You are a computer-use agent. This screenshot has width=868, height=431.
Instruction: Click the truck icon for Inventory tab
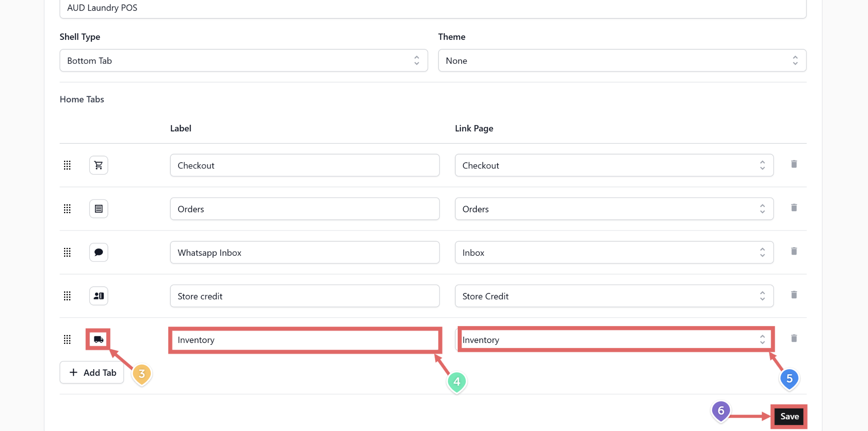tap(98, 339)
